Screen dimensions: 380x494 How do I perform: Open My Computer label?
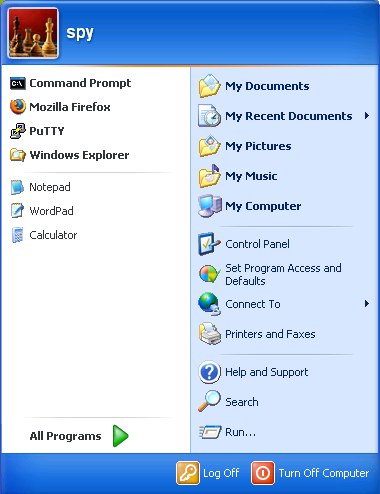tap(263, 206)
